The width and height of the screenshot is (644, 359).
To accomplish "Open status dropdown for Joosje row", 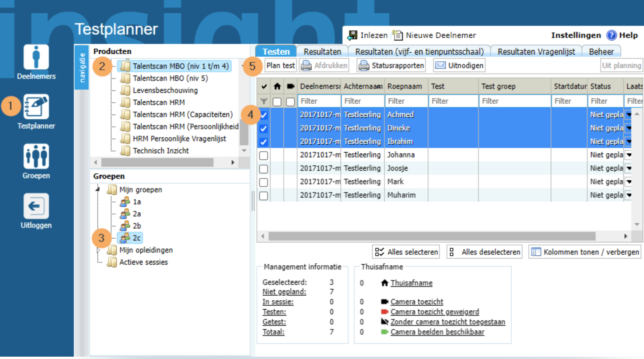I will click(x=629, y=168).
